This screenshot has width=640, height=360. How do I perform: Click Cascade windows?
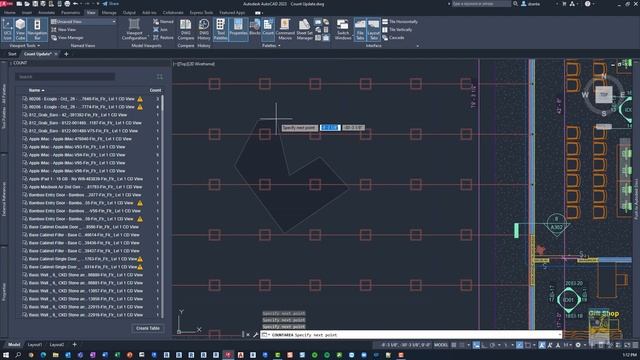click(x=393, y=38)
